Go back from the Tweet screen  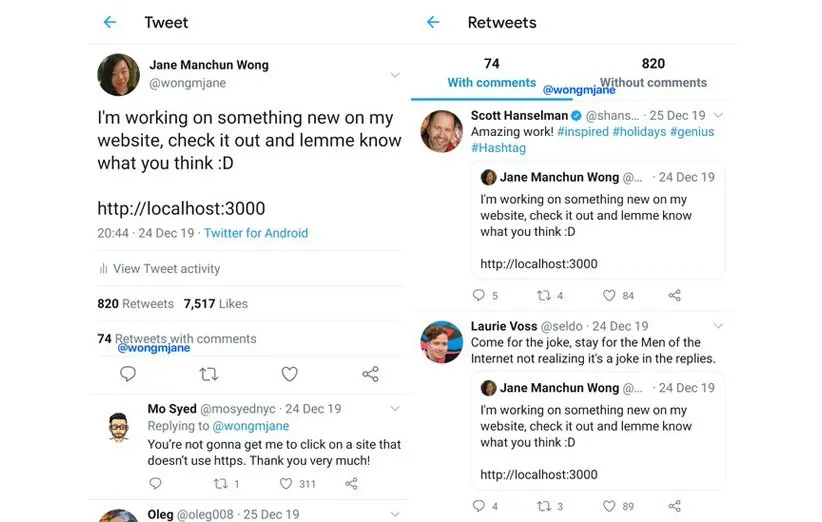pos(110,22)
